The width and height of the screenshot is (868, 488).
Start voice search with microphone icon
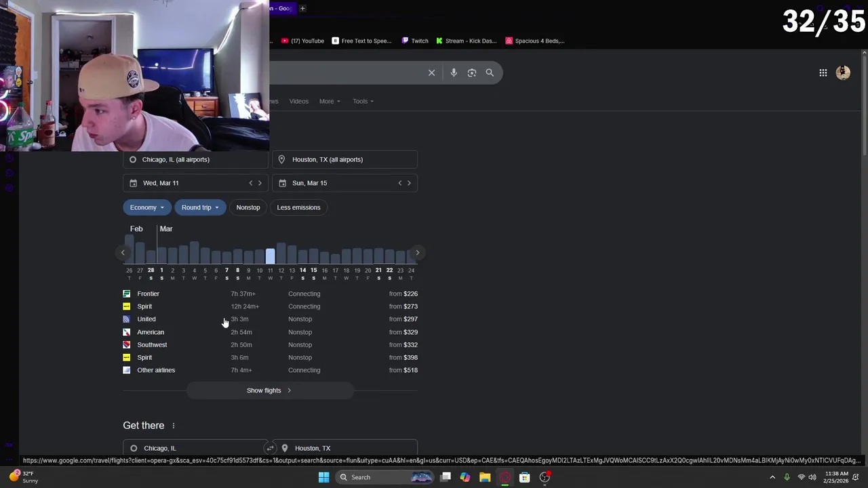(x=454, y=73)
